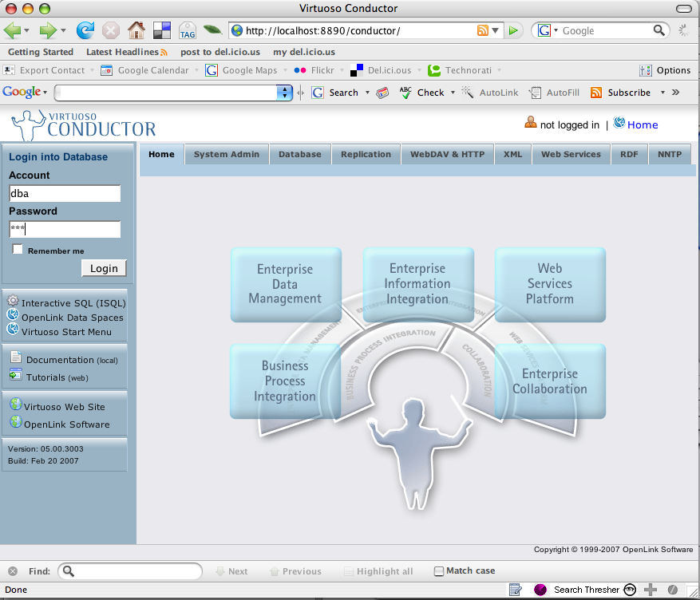The image size is (700, 600).
Task: Open the OpenLink Software link
Action: (x=67, y=424)
